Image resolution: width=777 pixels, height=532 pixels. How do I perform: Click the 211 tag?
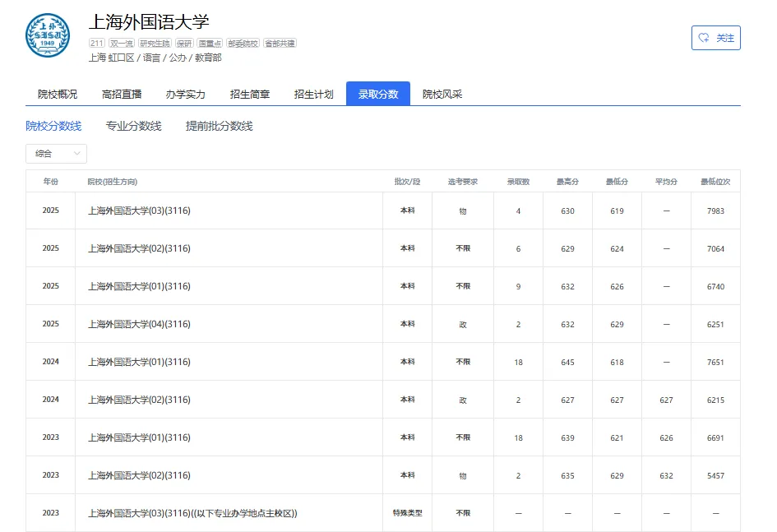[97, 43]
